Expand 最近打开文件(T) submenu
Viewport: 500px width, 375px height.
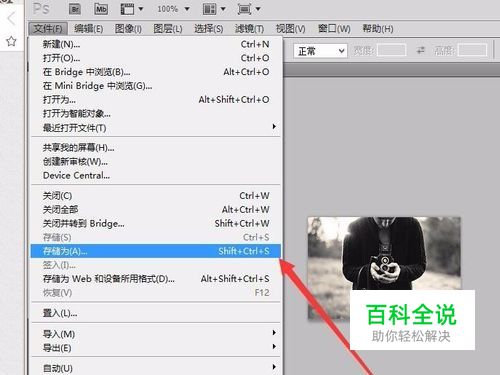[x=156, y=128]
